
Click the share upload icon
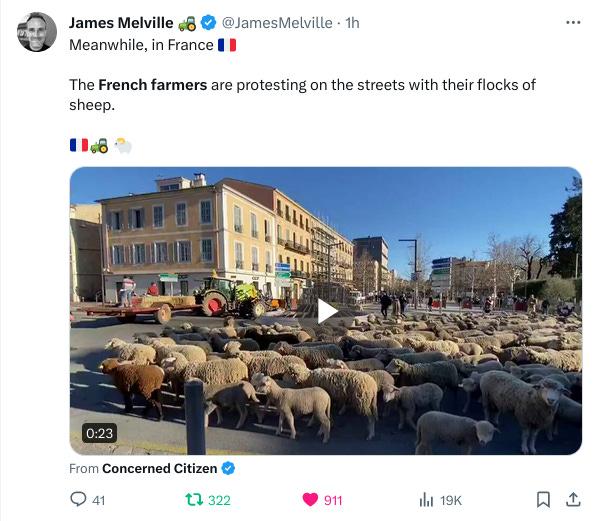573,499
